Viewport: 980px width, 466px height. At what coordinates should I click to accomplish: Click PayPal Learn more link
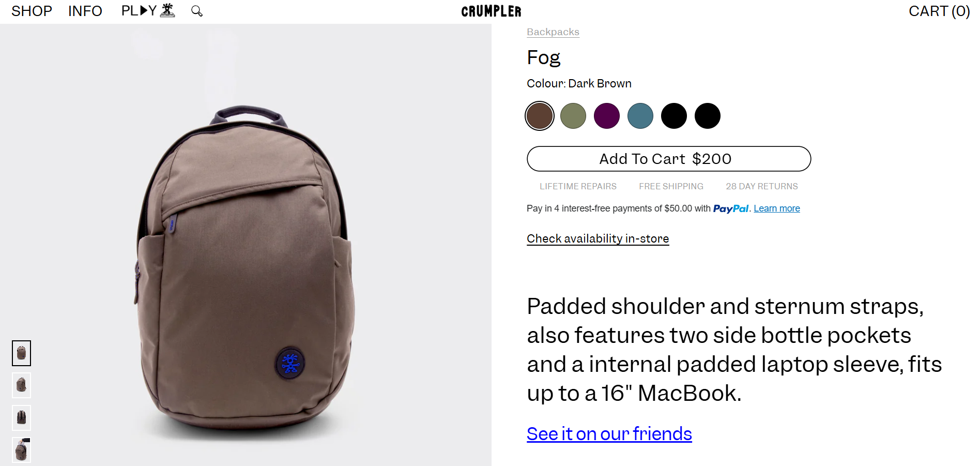click(777, 208)
